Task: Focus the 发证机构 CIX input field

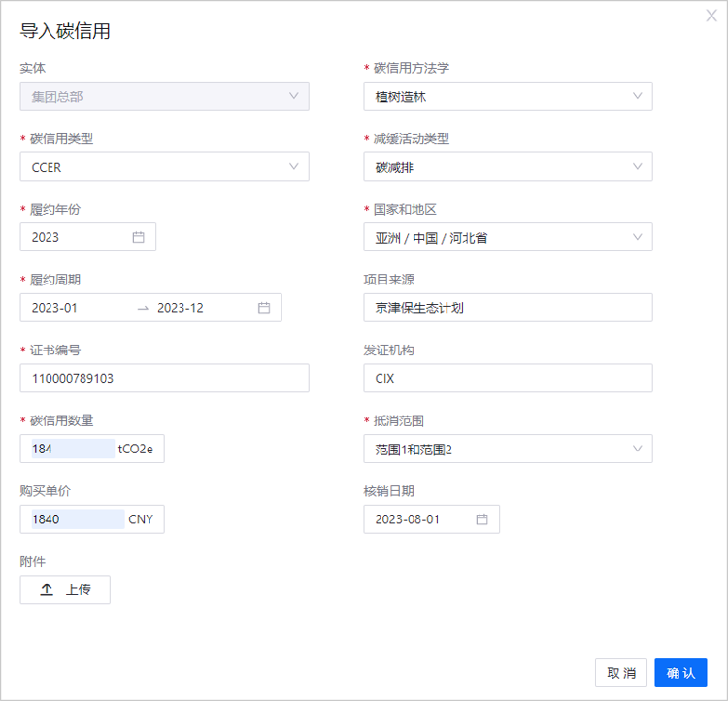Action: coord(508,378)
